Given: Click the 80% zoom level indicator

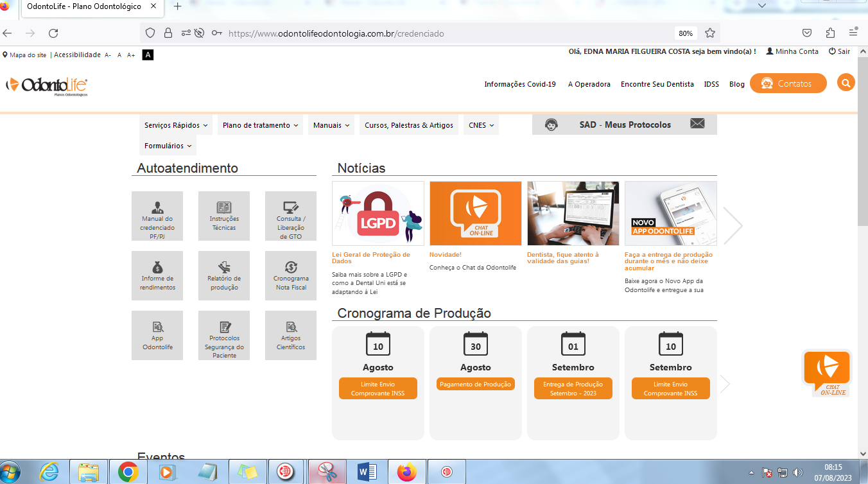Looking at the screenshot, I should (686, 33).
